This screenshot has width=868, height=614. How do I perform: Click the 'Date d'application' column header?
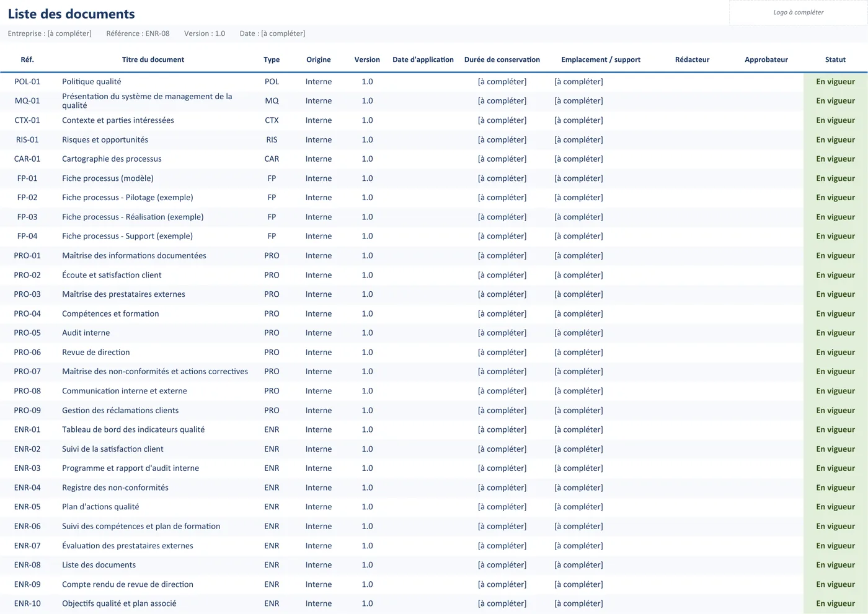[x=423, y=59]
